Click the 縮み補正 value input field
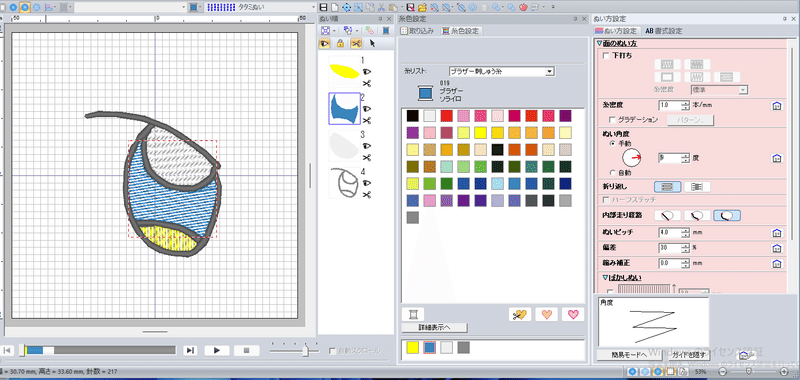 point(669,263)
